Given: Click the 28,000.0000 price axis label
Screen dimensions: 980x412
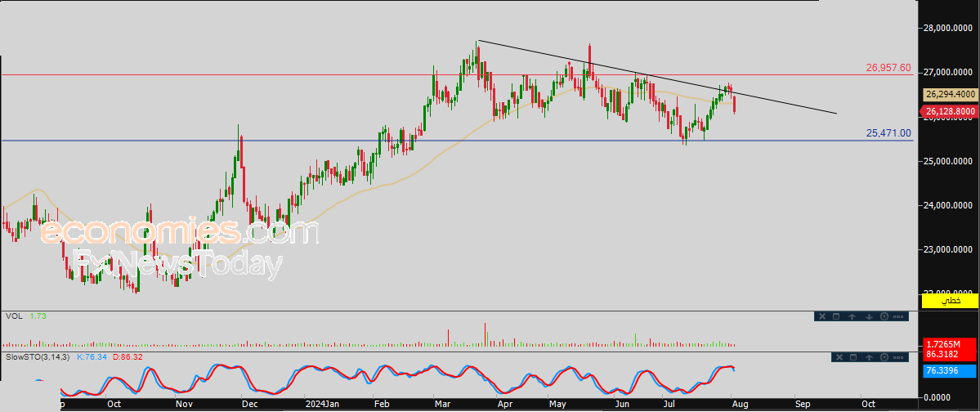Looking at the screenshot, I should (949, 28).
